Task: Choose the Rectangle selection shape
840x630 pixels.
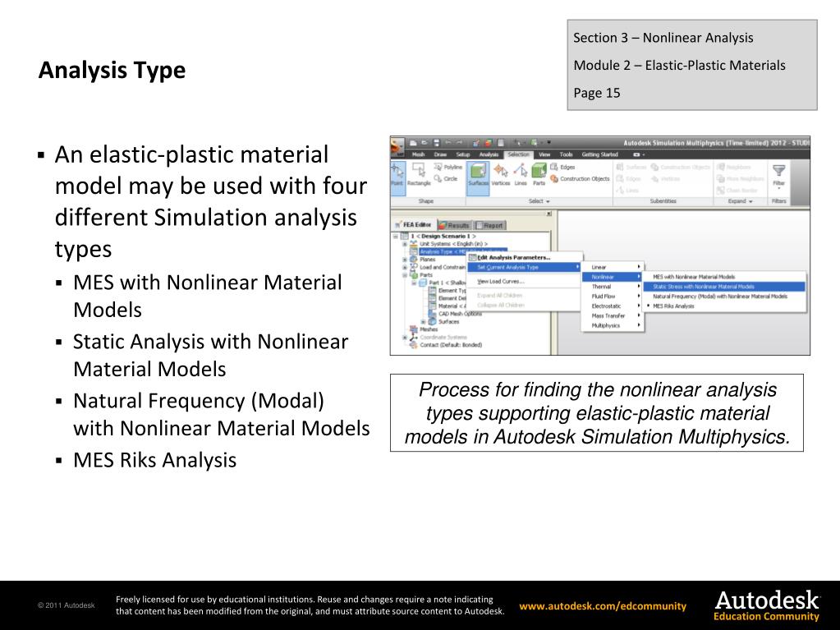Action: pos(419,176)
